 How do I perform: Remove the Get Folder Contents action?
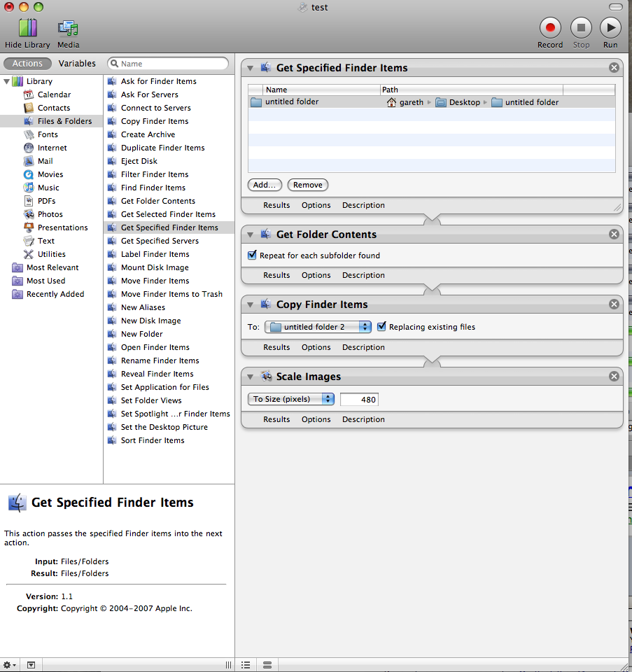point(614,234)
